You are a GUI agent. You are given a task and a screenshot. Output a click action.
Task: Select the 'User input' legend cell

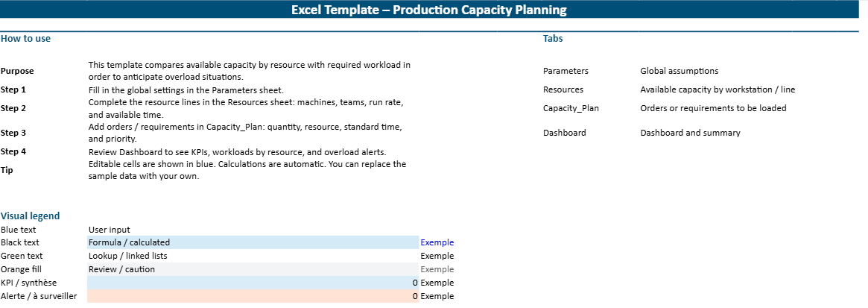click(x=109, y=230)
